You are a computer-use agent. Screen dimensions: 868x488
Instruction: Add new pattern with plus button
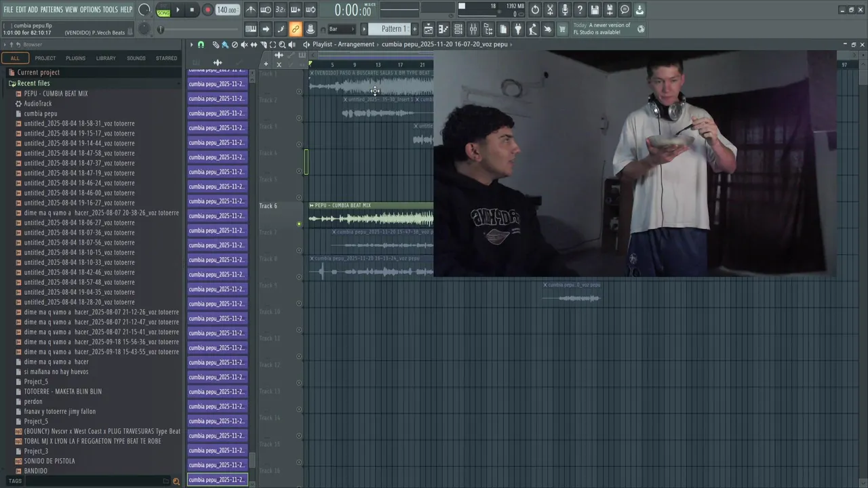click(x=415, y=29)
